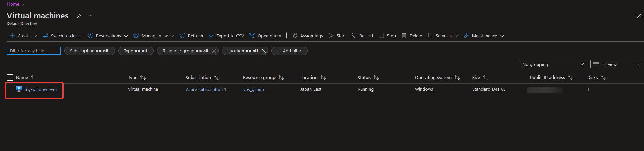Screen dimensions: 644x151
Task: Open the Create dropdown
Action: click(x=23, y=36)
